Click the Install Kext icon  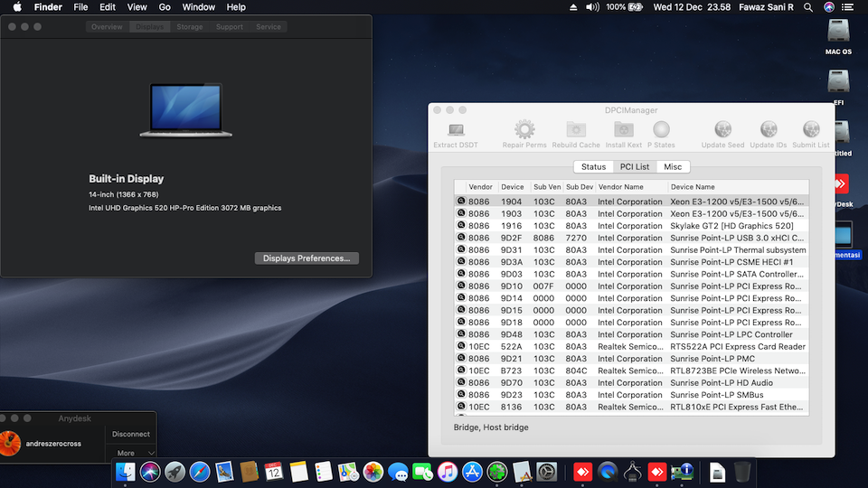(623, 131)
